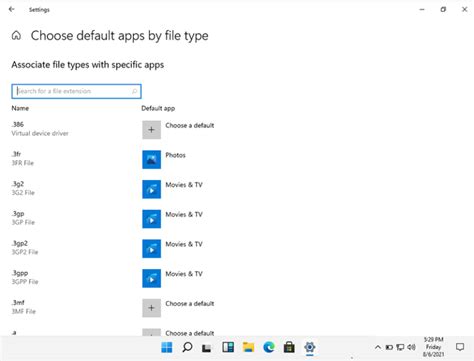474x361 pixels.
Task: Click the 'Virtual device driver' description
Action: [40, 133]
